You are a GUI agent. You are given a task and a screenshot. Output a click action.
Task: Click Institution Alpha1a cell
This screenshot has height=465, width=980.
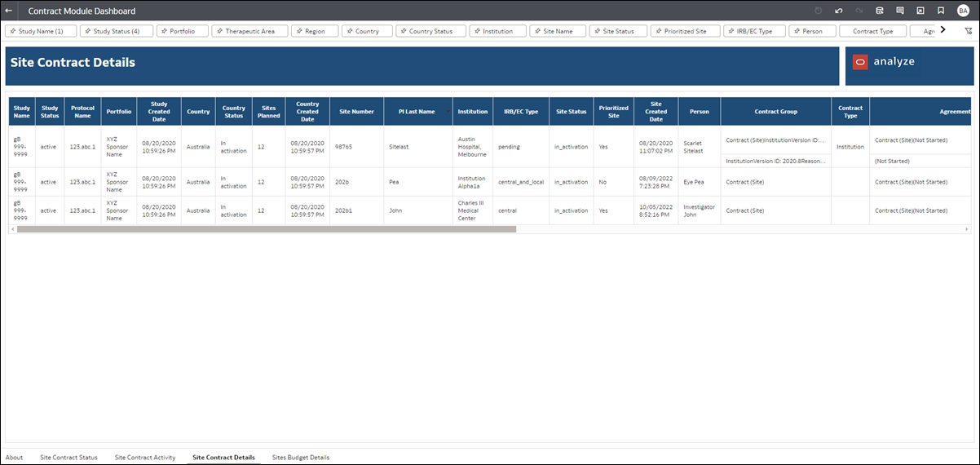tap(471, 182)
